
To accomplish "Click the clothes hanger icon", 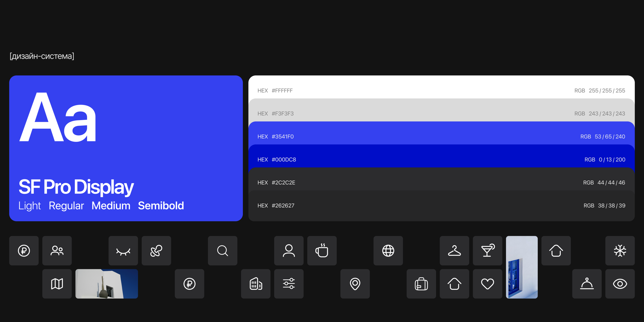I will pyautogui.click(x=454, y=251).
